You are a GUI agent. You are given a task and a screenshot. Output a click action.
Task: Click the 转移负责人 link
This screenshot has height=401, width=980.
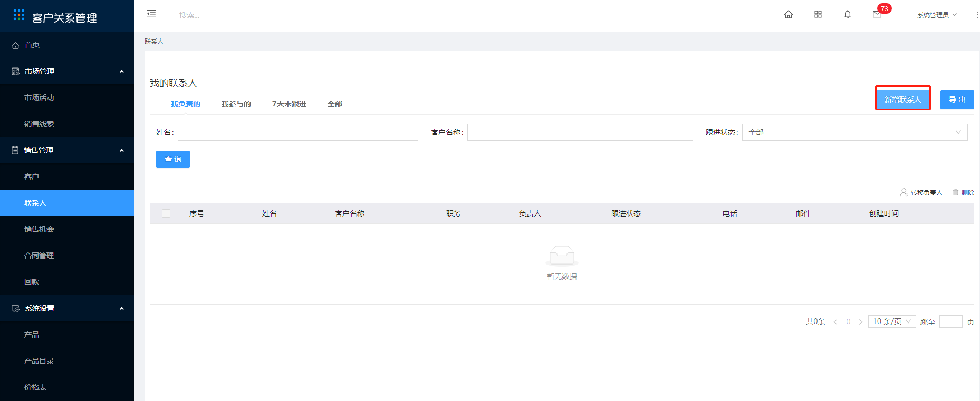click(926, 193)
